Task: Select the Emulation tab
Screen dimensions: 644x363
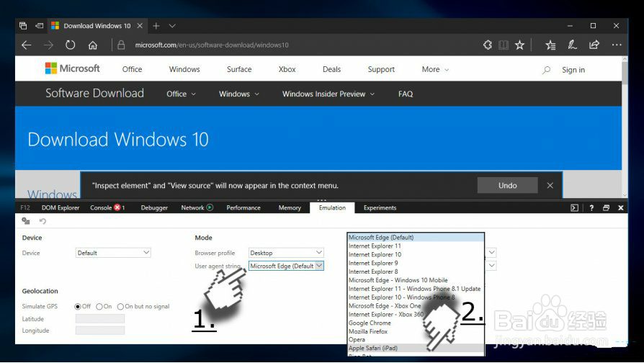Action: [332, 207]
